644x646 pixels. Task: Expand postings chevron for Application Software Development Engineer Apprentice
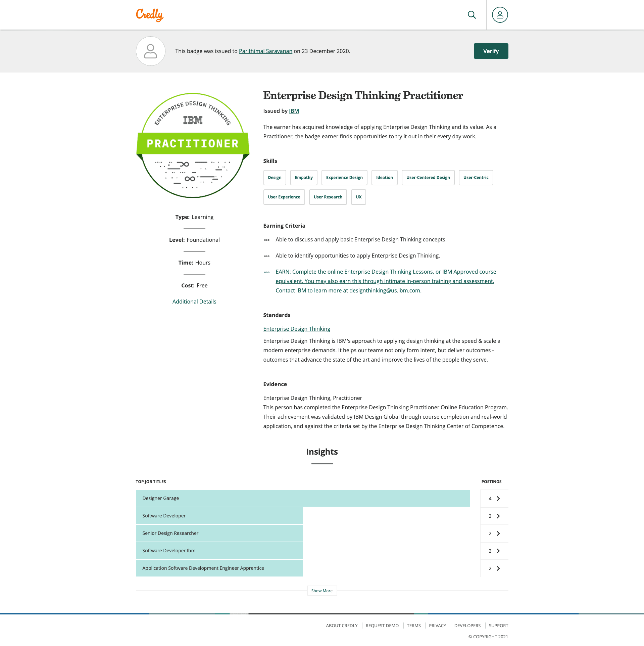498,568
